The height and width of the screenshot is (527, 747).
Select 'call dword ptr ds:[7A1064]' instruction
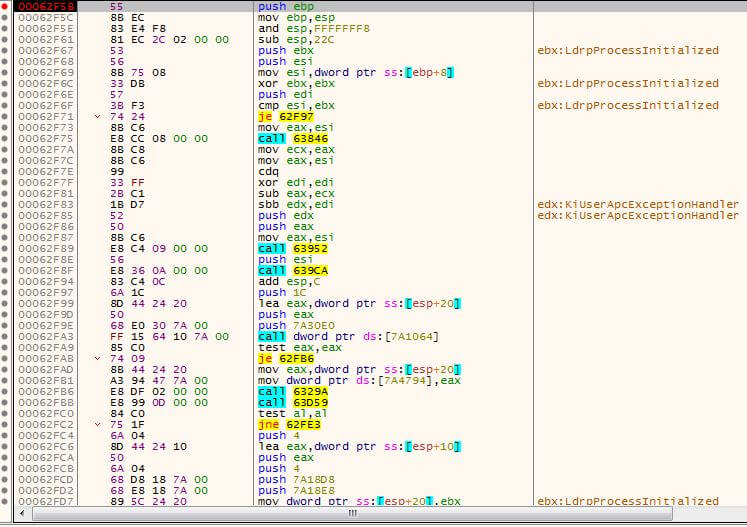pyautogui.click(x=348, y=337)
